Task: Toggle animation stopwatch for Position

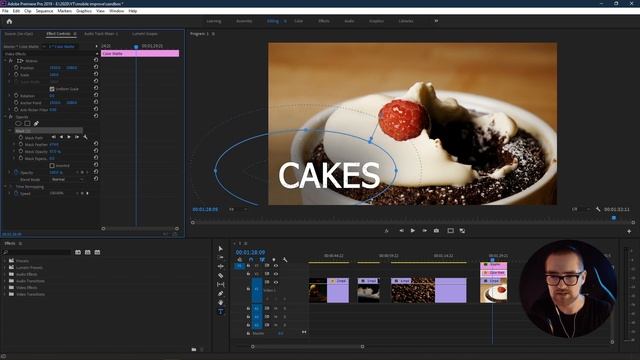Action: 16,67
